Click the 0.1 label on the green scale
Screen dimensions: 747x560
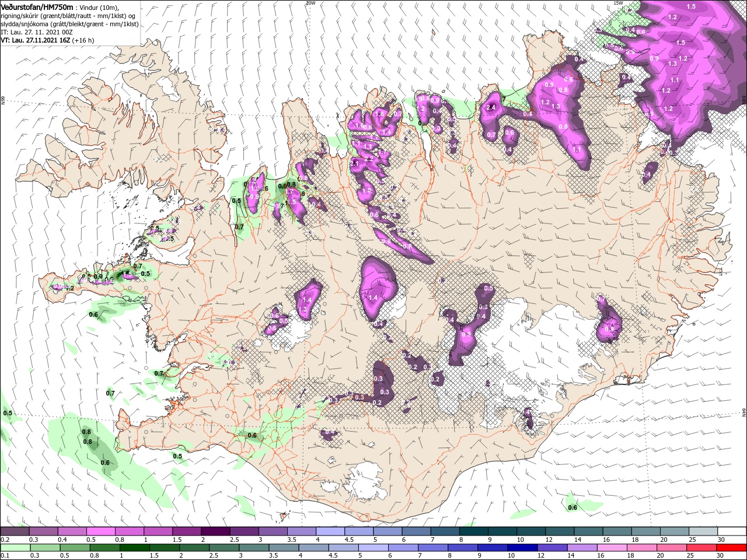click(x=5, y=556)
